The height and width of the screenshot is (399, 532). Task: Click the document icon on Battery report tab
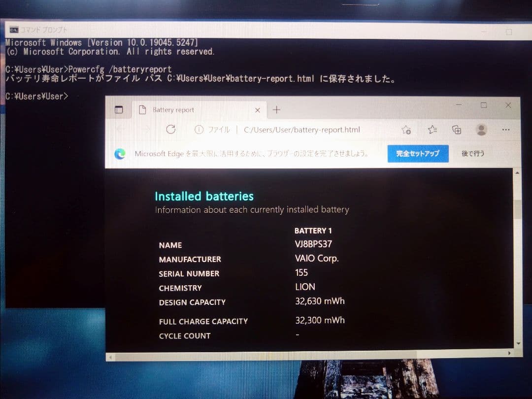click(x=142, y=109)
